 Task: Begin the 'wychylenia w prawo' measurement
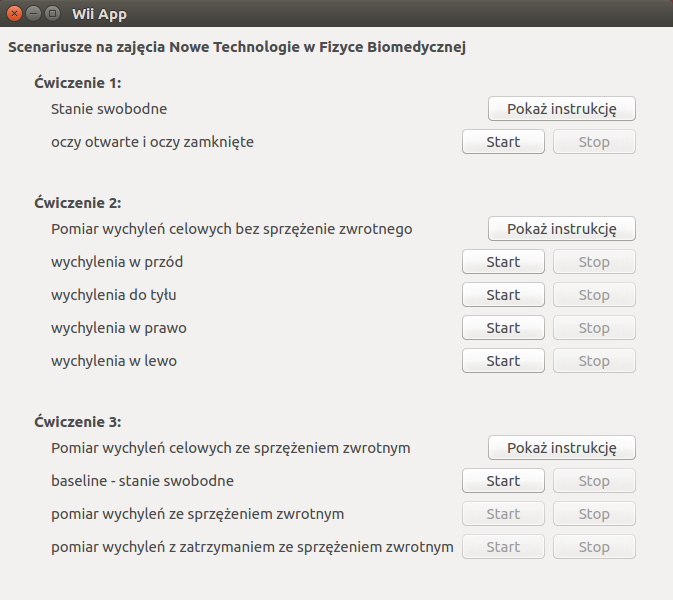(x=503, y=327)
